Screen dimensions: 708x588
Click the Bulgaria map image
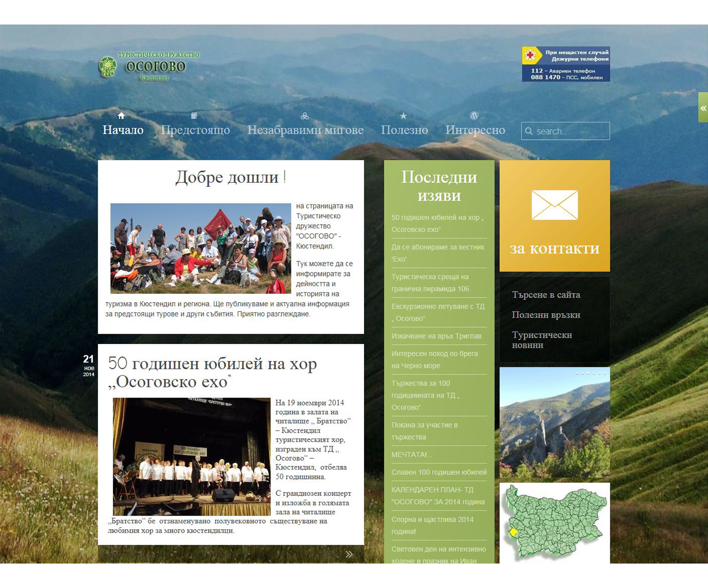(555, 523)
